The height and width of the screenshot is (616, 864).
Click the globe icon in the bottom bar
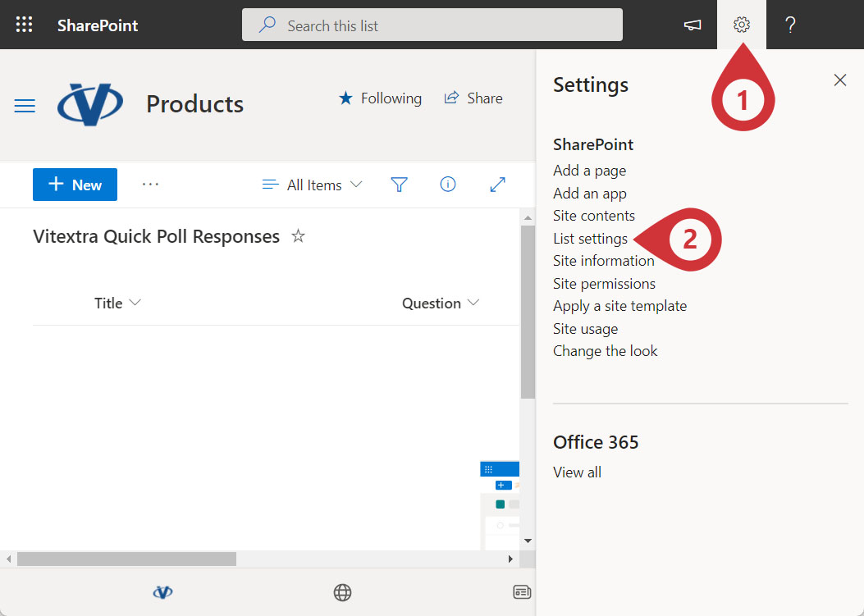(342, 592)
